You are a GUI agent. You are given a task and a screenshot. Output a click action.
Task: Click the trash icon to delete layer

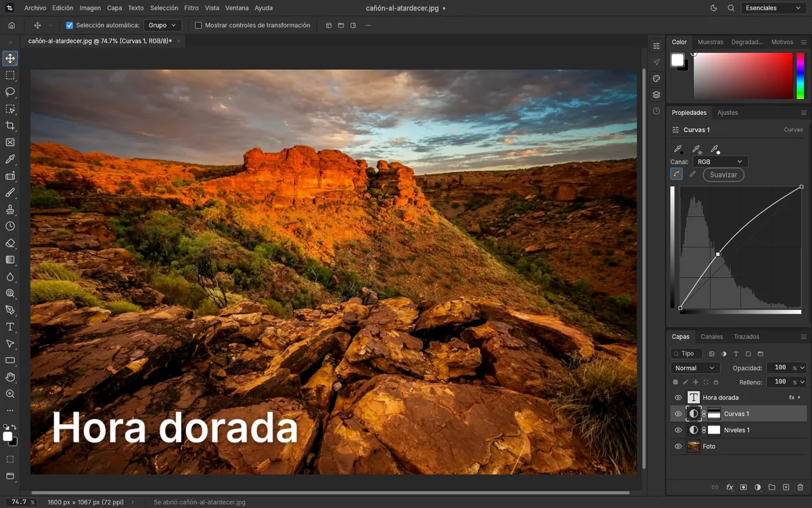[800, 487]
